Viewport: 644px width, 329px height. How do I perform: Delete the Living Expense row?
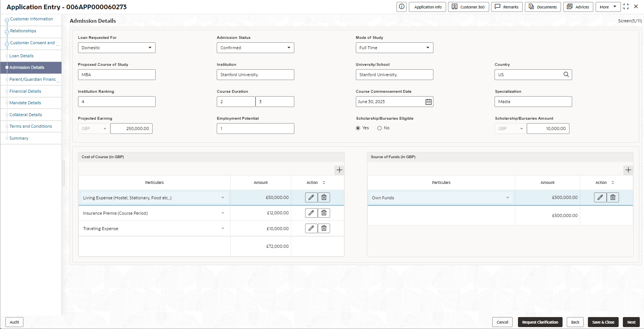click(x=324, y=197)
